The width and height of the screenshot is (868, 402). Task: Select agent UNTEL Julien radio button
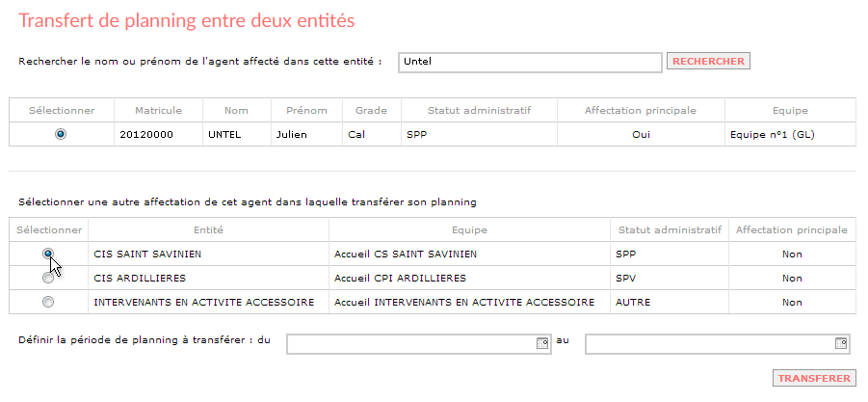pyautogui.click(x=61, y=134)
